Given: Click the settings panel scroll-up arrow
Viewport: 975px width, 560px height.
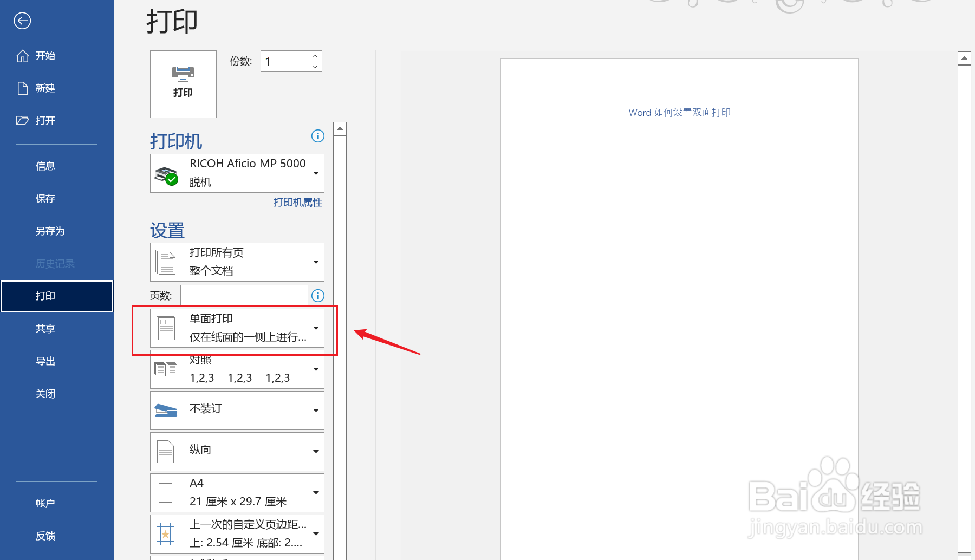Looking at the screenshot, I should [340, 129].
